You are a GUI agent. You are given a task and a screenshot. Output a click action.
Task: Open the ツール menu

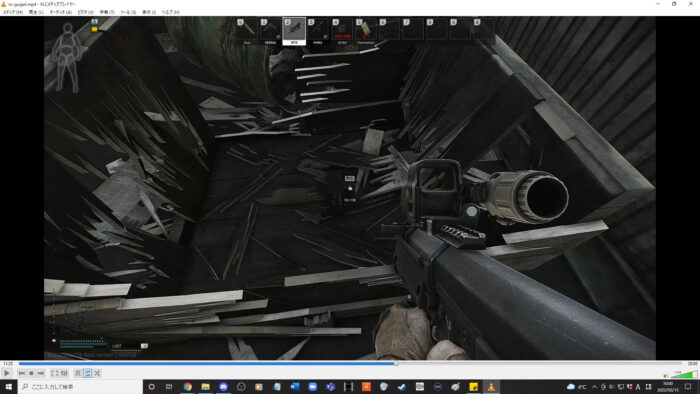click(128, 12)
